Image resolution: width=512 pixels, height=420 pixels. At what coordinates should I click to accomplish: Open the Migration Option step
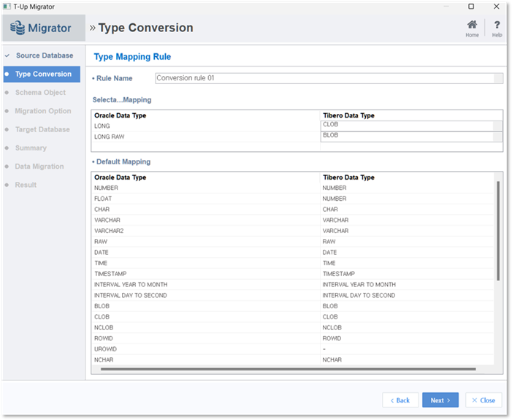[x=43, y=111]
